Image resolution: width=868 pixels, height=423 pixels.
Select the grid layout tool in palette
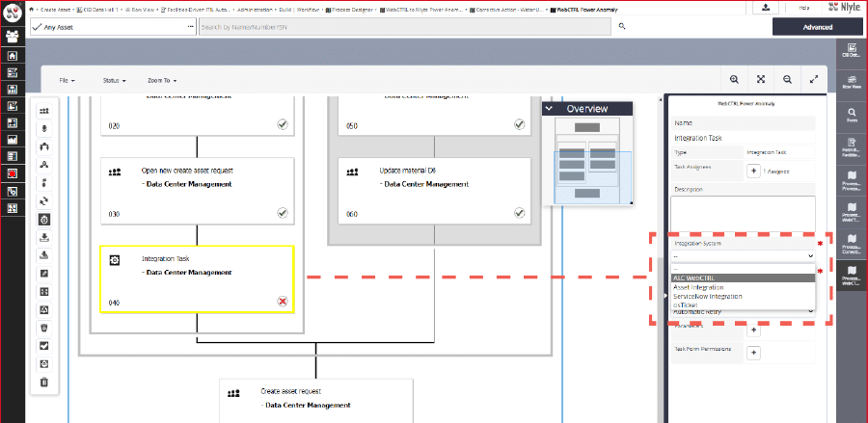tap(44, 292)
